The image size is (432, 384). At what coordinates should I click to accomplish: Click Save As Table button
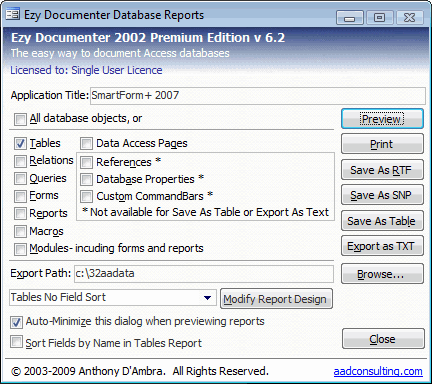(x=382, y=221)
